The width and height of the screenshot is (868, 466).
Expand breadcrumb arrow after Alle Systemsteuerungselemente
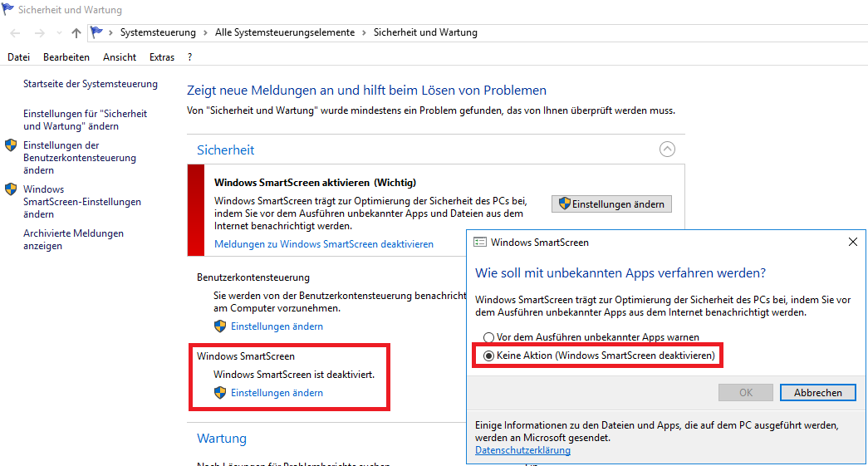point(364,32)
